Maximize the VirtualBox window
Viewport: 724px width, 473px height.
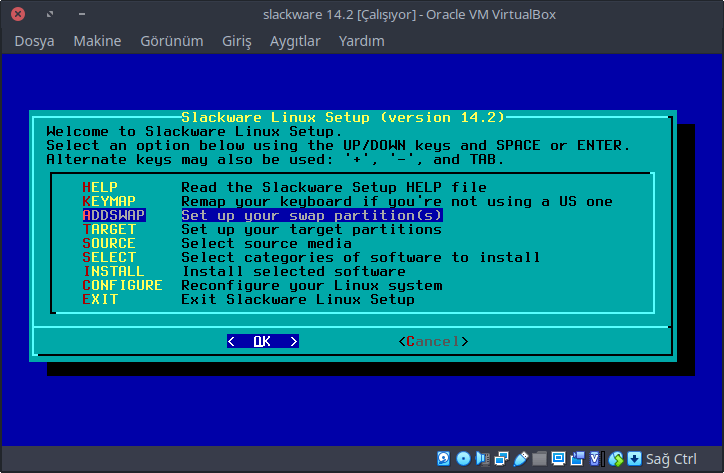50,14
